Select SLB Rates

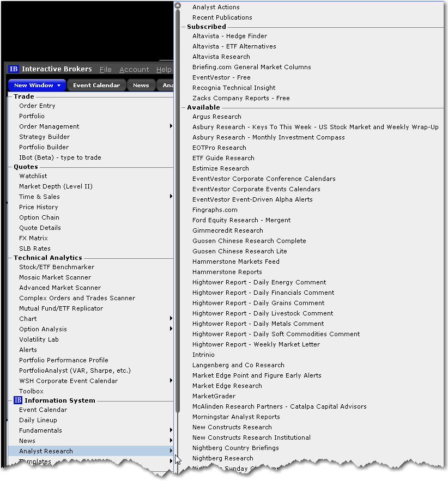click(35, 248)
